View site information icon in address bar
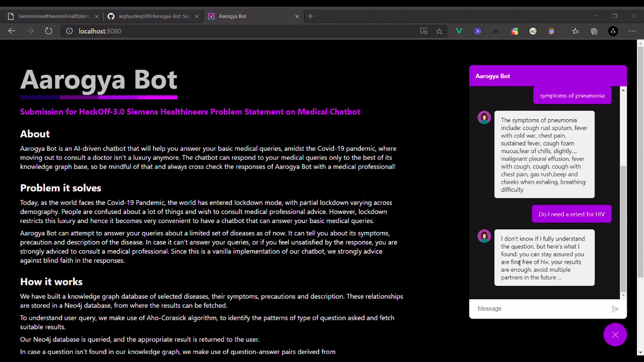Screen dimensions: 644x362 69,31
